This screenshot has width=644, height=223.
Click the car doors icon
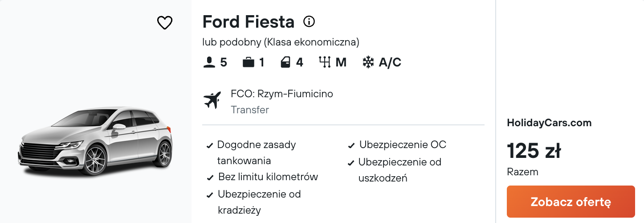tap(285, 62)
